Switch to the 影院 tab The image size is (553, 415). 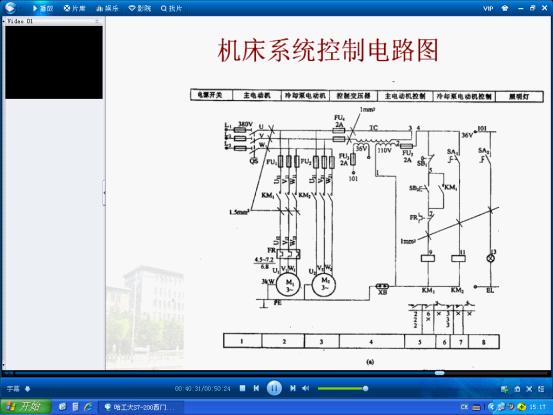click(140, 8)
